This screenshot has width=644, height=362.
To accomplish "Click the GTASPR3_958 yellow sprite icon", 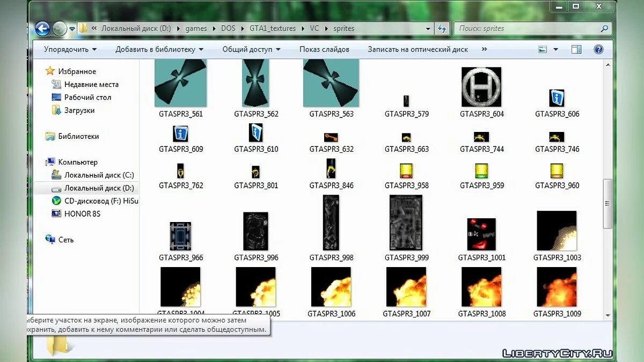I will coord(406,171).
